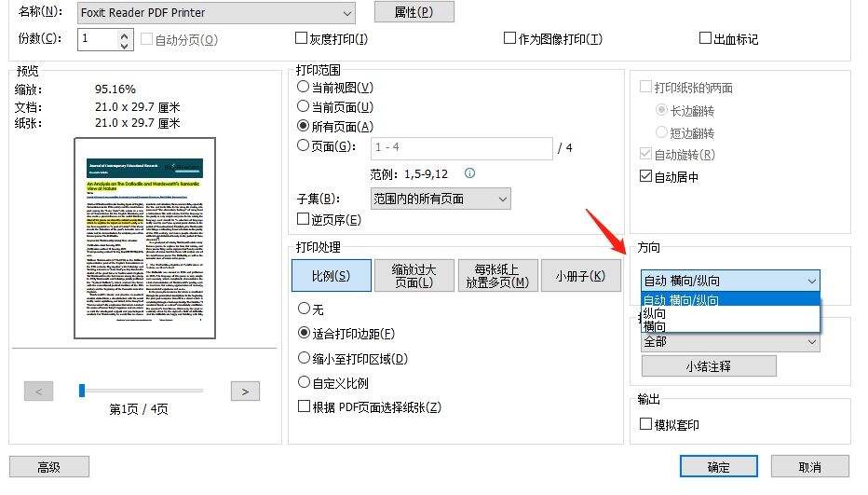Click the preview page slider handle
Viewport: 868px width, 495px height.
click(x=82, y=391)
